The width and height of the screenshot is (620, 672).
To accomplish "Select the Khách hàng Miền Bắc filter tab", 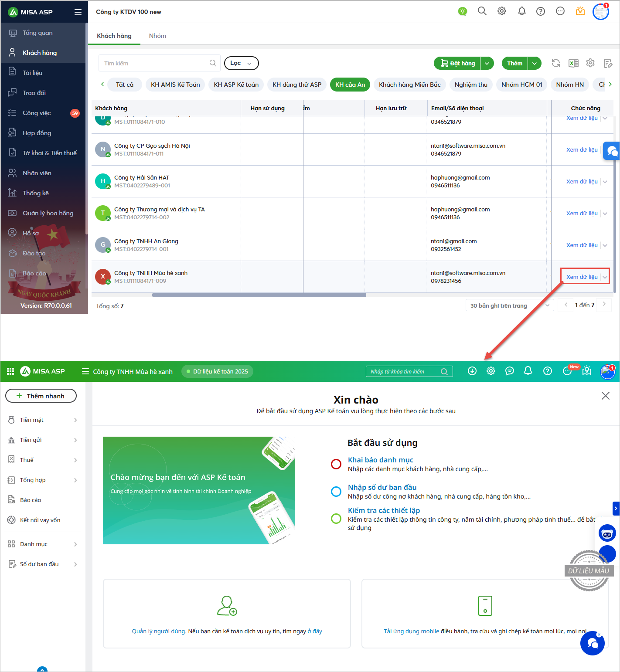I will (x=410, y=85).
